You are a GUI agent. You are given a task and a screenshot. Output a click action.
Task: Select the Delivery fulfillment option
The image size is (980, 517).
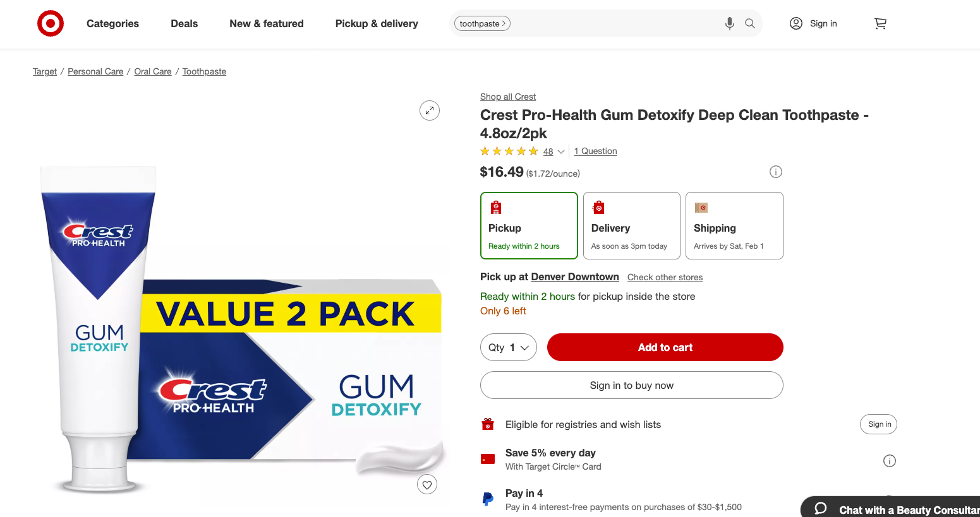(631, 225)
